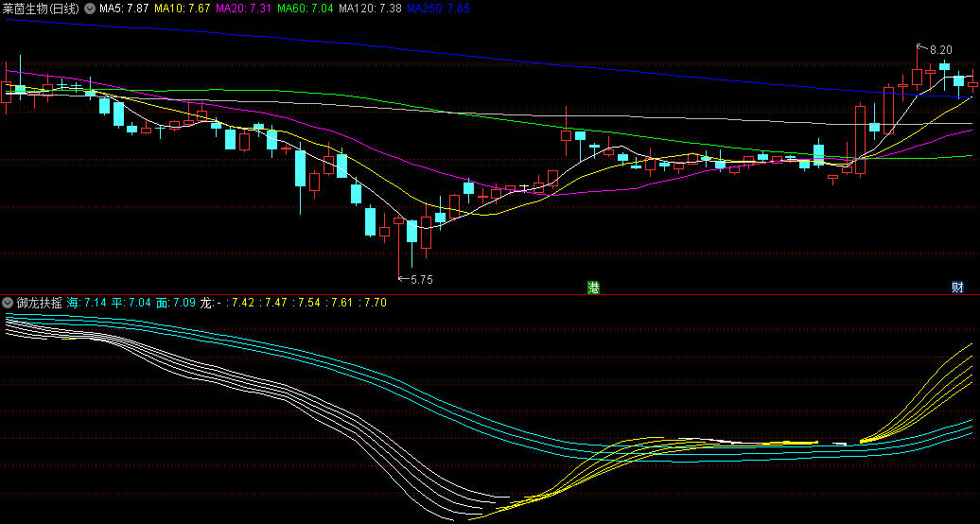Click the MA5: 7.87 label

tap(124, 9)
